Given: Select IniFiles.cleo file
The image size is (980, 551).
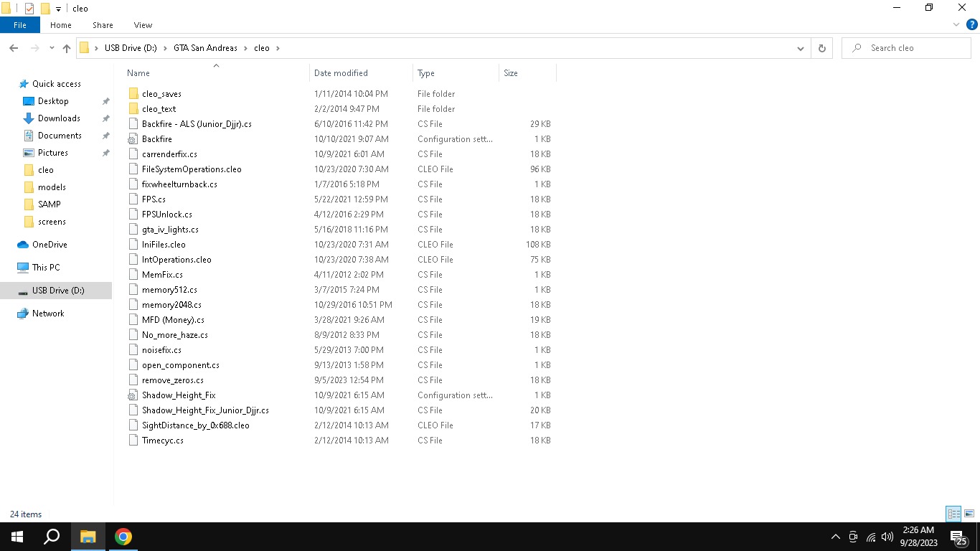Looking at the screenshot, I should [x=164, y=245].
